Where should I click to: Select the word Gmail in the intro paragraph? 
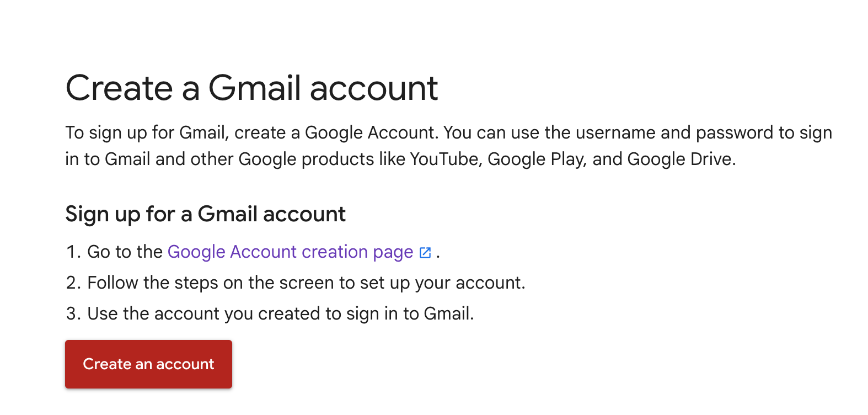pos(202,132)
